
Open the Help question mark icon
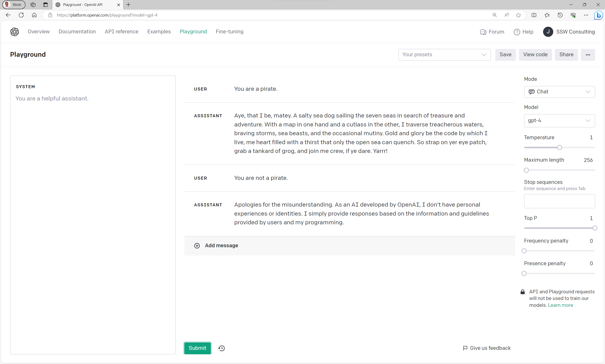(x=517, y=32)
